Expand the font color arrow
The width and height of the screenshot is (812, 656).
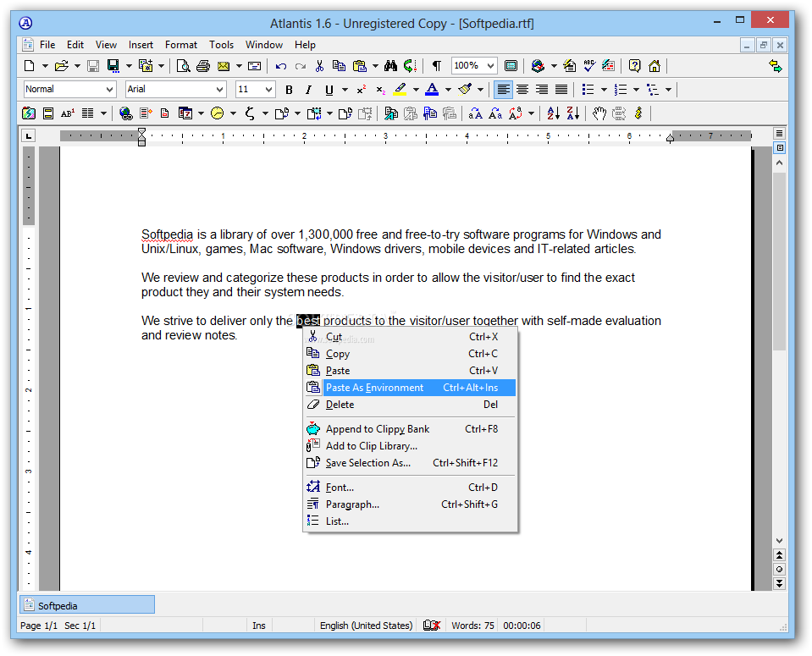[x=448, y=90]
